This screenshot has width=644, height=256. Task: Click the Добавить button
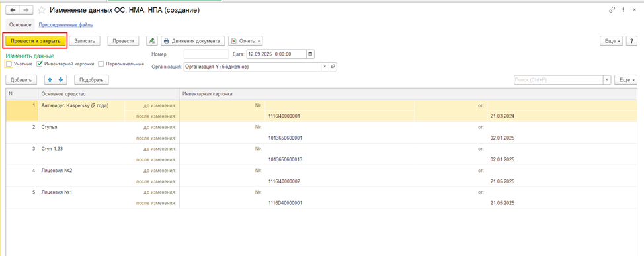(21, 80)
